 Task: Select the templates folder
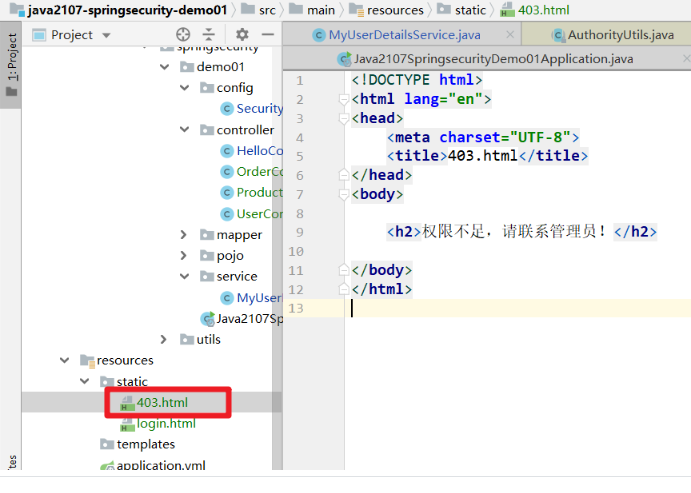point(146,444)
